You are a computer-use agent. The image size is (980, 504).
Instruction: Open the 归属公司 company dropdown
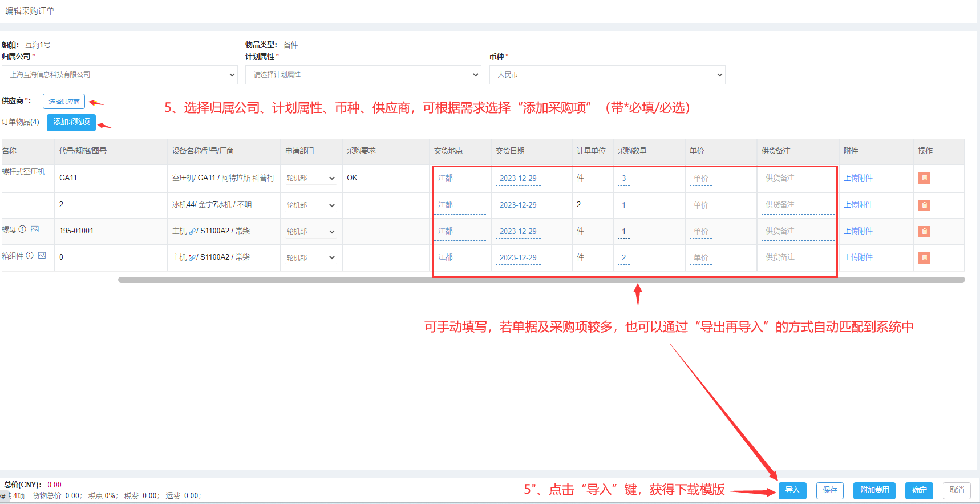click(119, 75)
